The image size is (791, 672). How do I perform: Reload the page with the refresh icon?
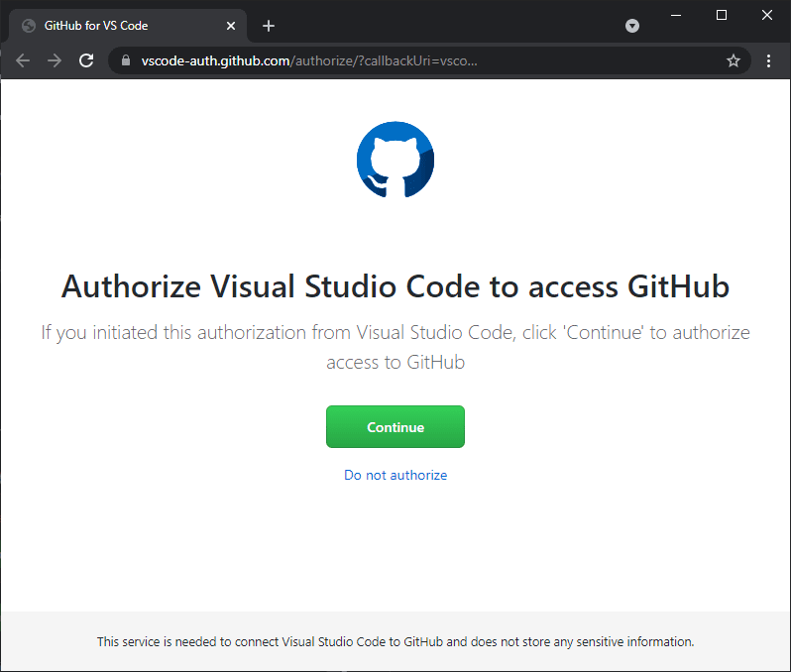coord(86,60)
